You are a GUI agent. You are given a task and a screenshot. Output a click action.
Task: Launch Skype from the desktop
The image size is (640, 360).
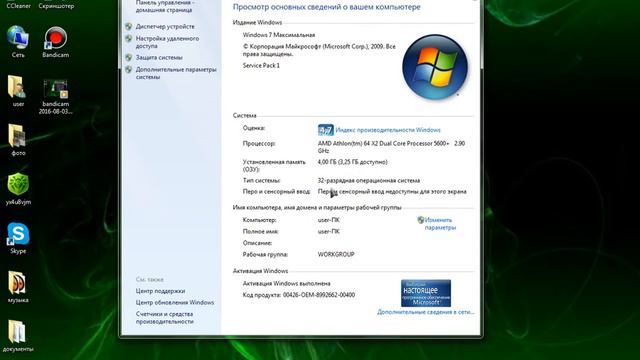pyautogui.click(x=18, y=238)
